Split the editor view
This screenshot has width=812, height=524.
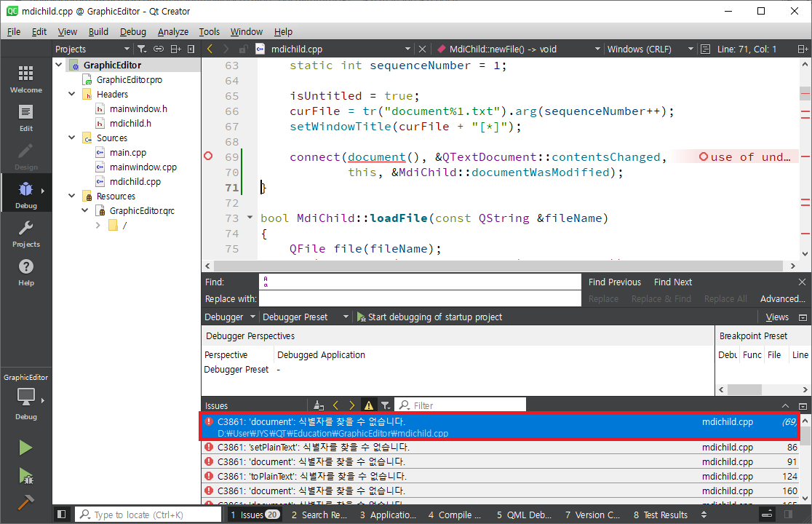coord(802,49)
